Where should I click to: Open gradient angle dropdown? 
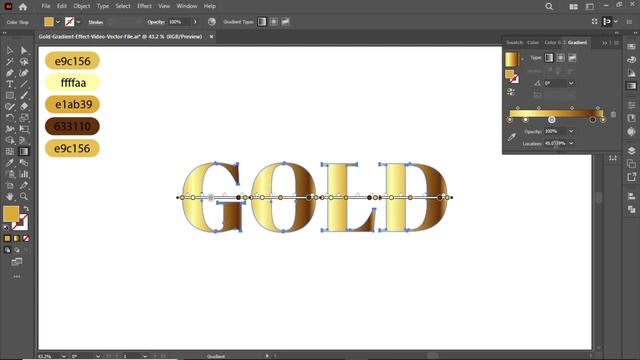(x=571, y=83)
